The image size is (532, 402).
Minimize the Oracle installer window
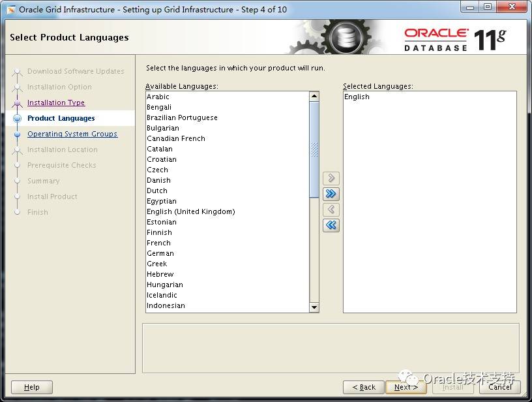(470, 7)
